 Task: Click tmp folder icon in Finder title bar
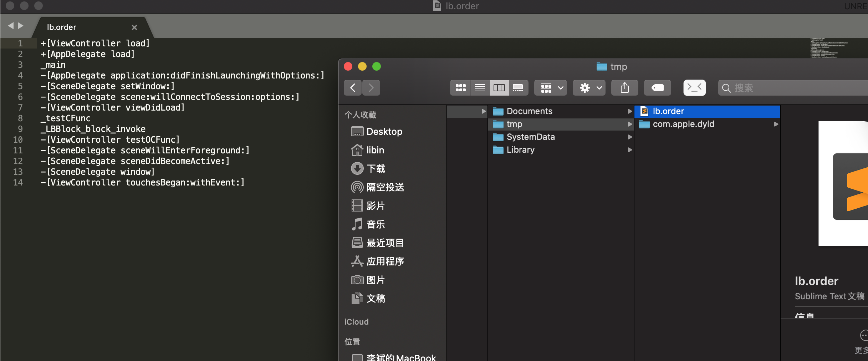coord(602,67)
